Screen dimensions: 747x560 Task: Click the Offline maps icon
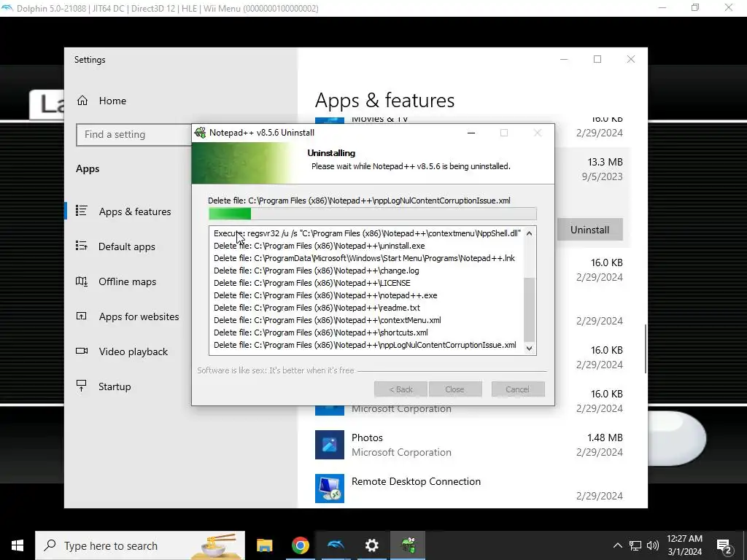click(x=82, y=281)
